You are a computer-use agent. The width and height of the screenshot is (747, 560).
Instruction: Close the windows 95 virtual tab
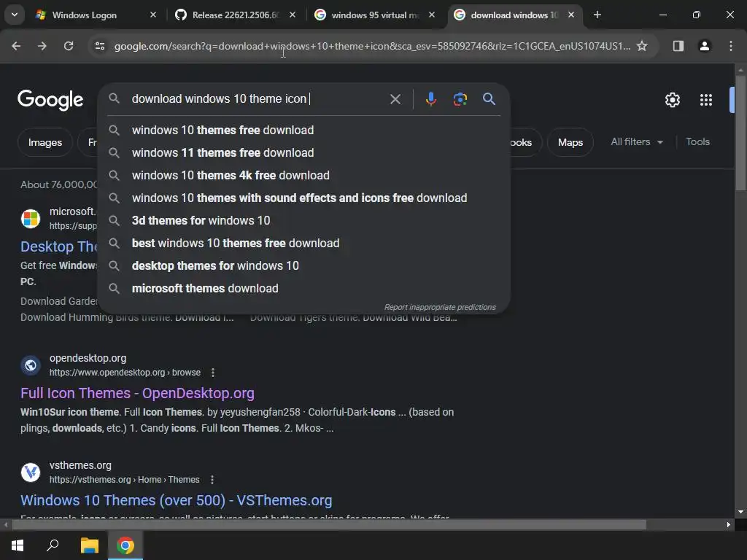(x=432, y=15)
